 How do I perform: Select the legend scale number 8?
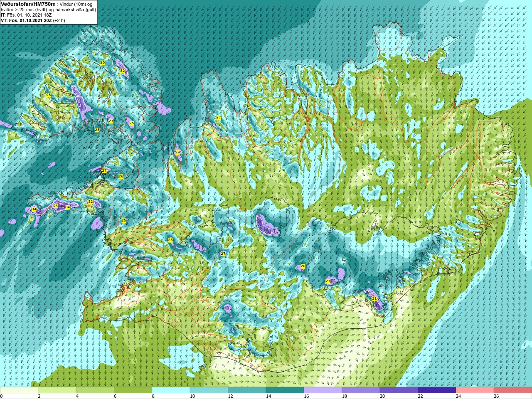coord(153,397)
